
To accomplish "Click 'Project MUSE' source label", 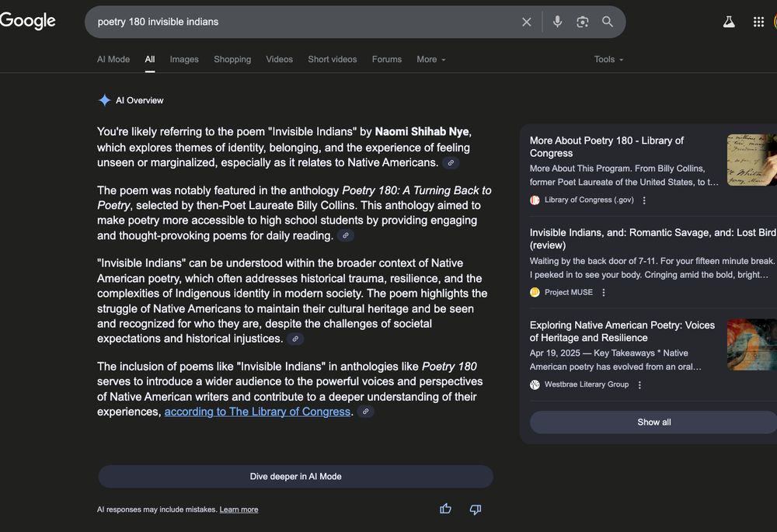I will point(569,292).
